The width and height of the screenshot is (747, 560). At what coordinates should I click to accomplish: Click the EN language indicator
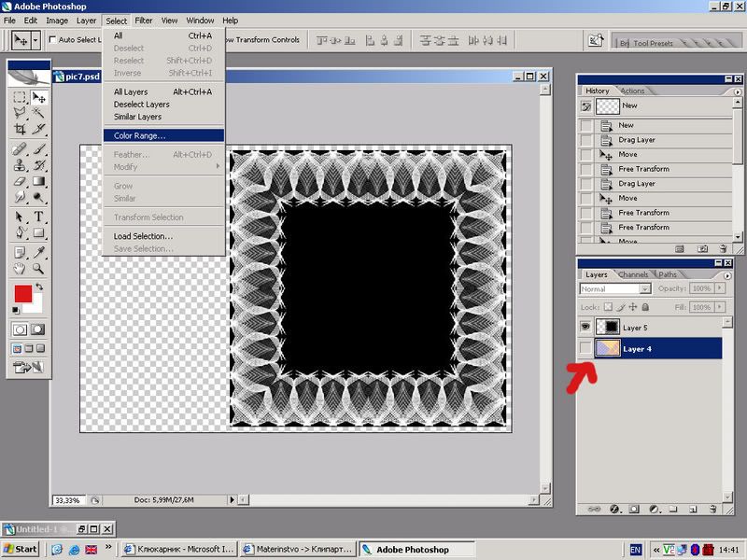[636, 550]
